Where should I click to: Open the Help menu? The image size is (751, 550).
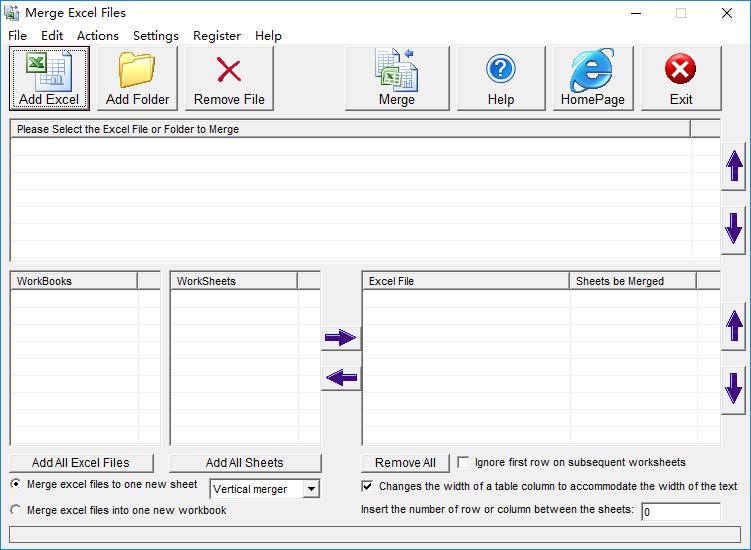[x=268, y=36]
